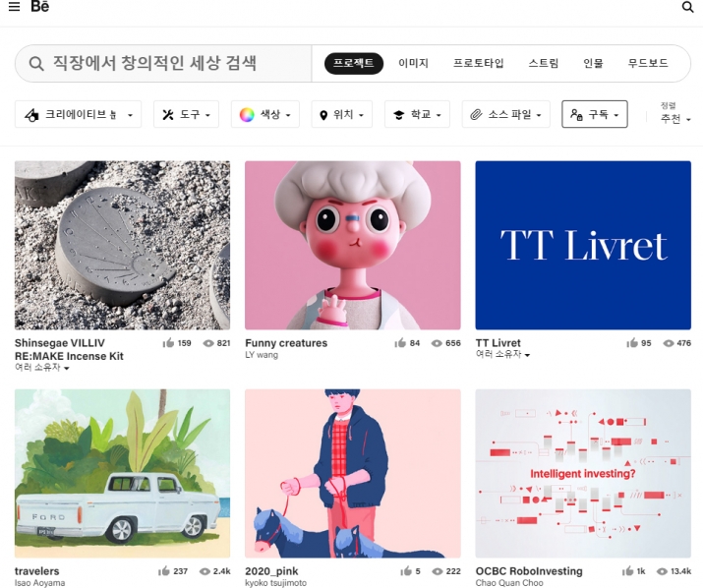The image size is (703, 588).
Task: Open the 구독 subscription filter
Action: tap(595, 114)
